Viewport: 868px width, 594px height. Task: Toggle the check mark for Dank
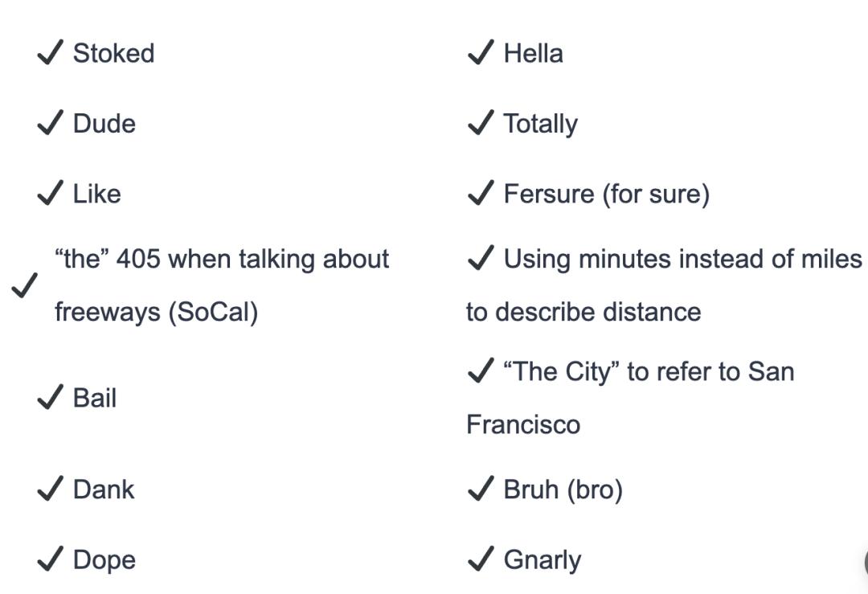[50, 490]
